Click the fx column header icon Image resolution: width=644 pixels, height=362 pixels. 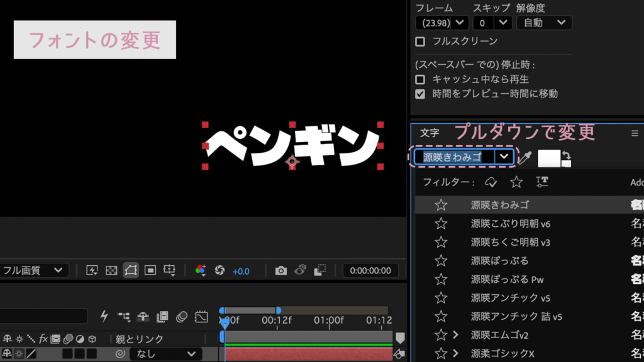[x=43, y=339]
